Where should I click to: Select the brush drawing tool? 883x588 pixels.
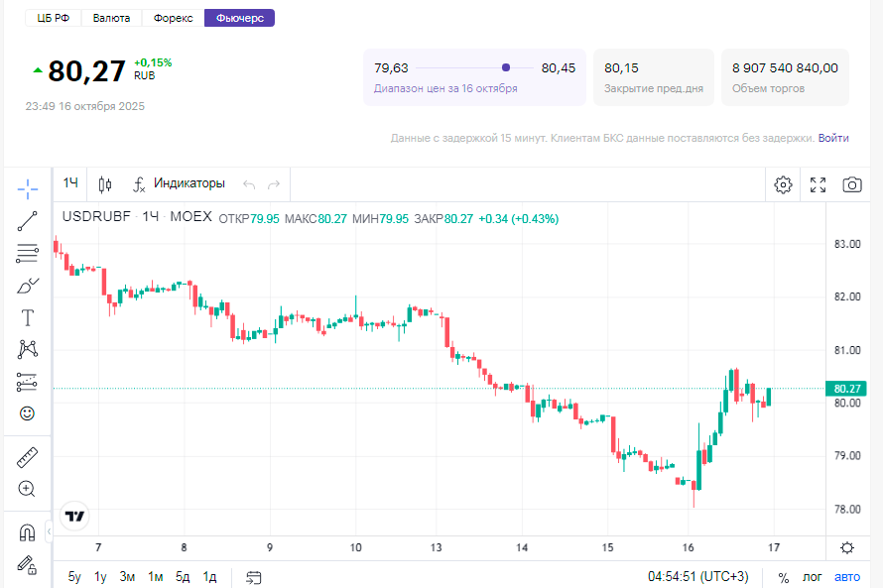[x=28, y=286]
